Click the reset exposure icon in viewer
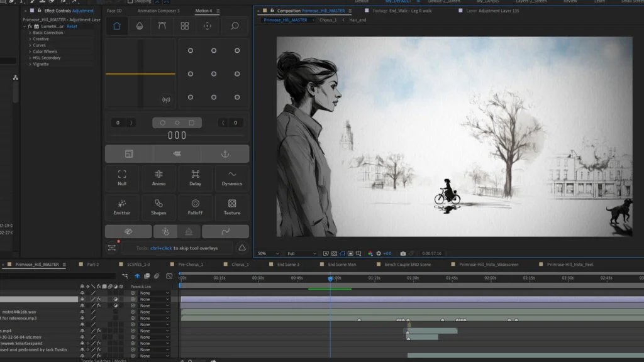Viewport: 644px width, 362px height. point(379,254)
